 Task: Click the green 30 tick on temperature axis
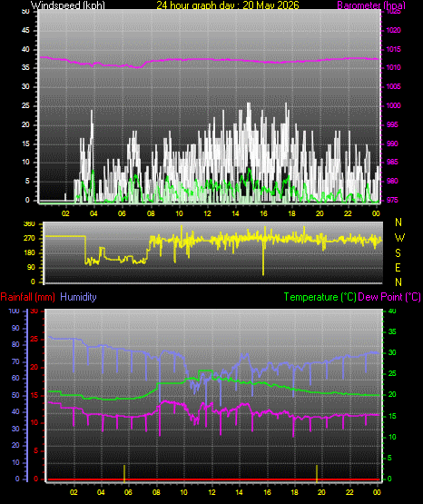pyautogui.click(x=392, y=352)
